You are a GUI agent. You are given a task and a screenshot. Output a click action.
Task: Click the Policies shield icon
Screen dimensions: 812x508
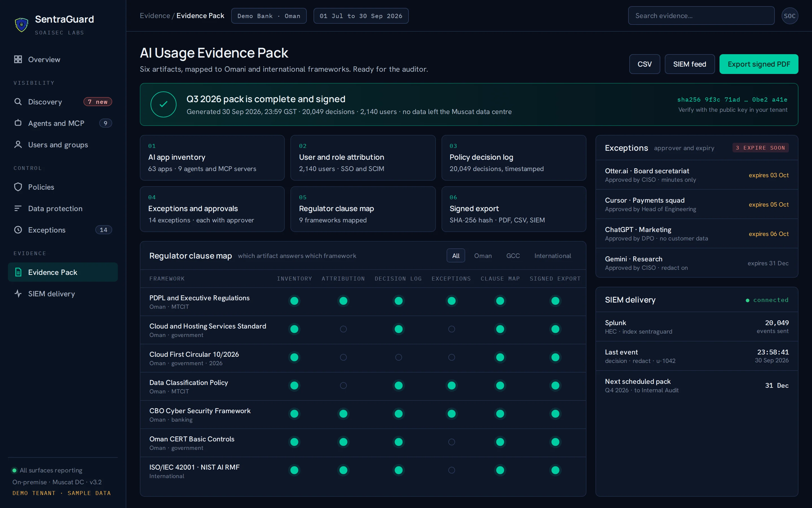[18, 187]
